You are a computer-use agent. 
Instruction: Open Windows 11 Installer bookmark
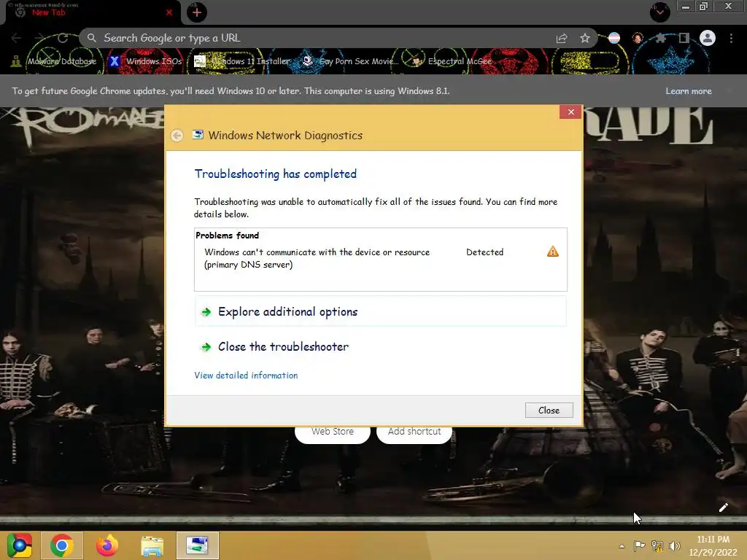tap(242, 61)
